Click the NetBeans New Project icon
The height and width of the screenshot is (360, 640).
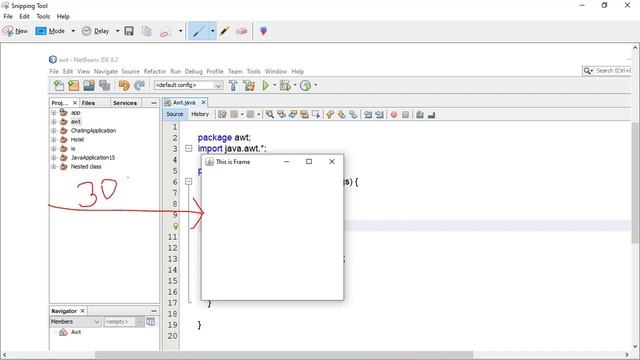(74, 85)
